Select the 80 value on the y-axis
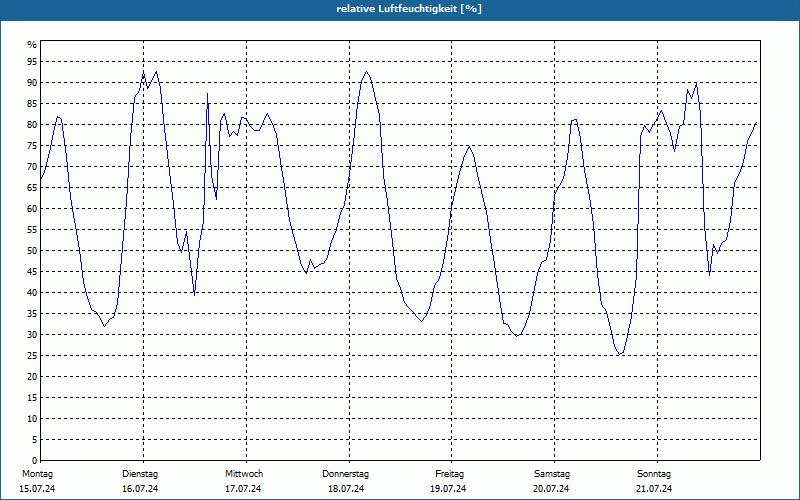This screenshot has width=800, height=500. pos(32,124)
